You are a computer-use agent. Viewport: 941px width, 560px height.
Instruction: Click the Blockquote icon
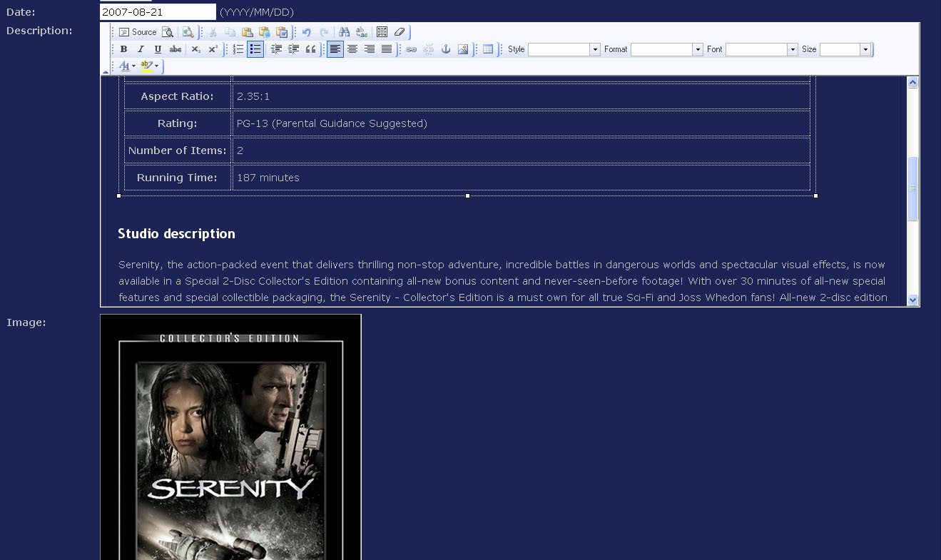(x=310, y=49)
